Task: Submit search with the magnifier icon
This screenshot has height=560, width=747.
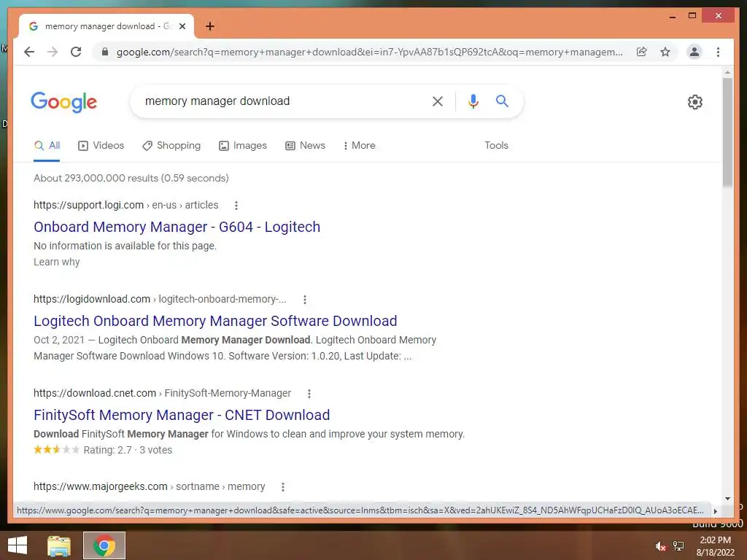Action: pos(502,101)
